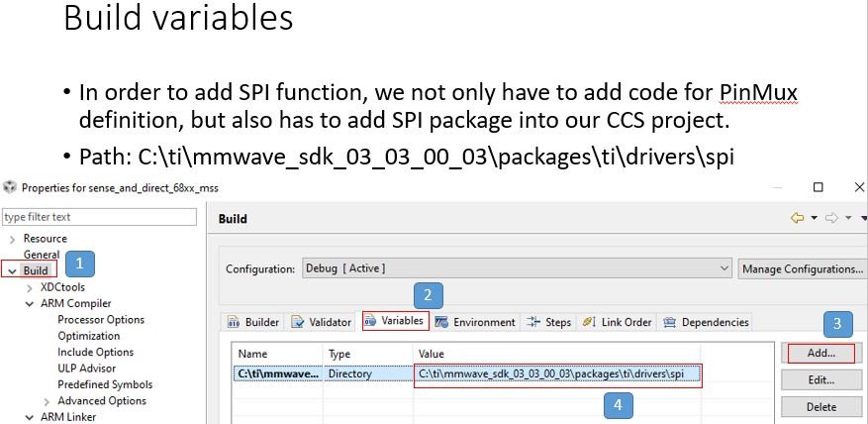Image resolution: width=868 pixels, height=424 pixels.
Task: Focus the type filter text field
Action: (100, 217)
